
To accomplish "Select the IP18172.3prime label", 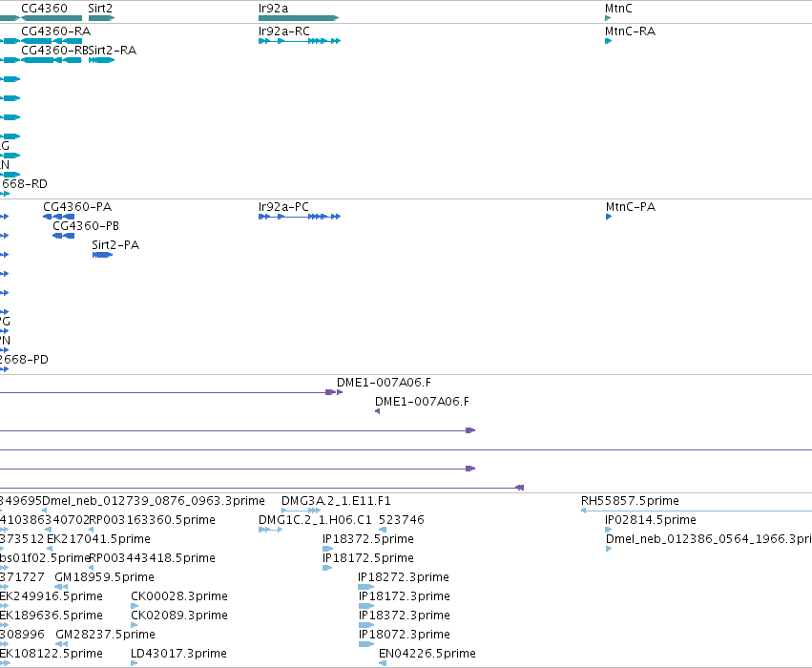I will (405, 596).
